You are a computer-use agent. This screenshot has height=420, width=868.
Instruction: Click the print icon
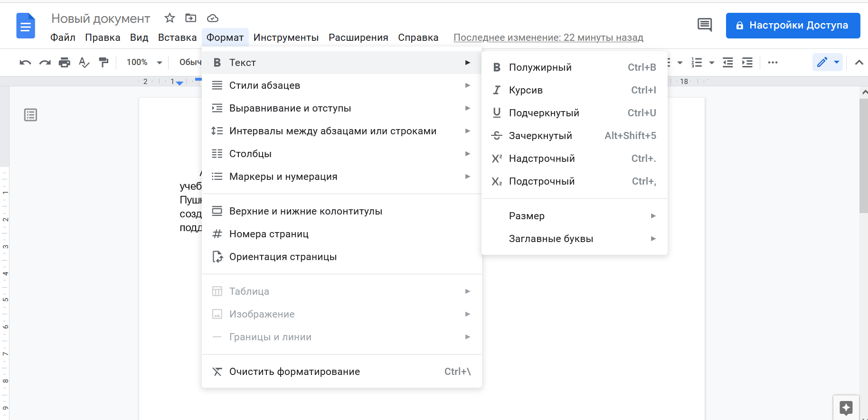(65, 62)
